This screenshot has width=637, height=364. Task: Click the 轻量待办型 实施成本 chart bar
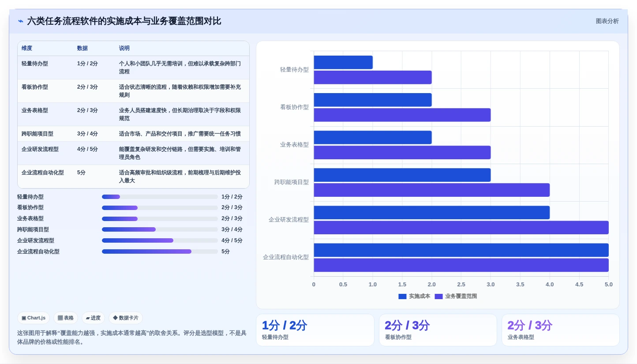point(343,62)
